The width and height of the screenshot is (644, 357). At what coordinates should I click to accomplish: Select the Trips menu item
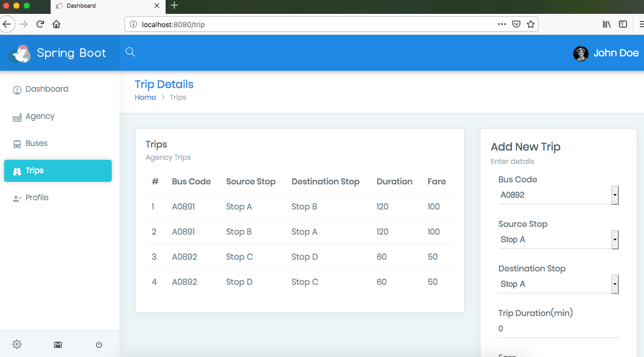58,171
